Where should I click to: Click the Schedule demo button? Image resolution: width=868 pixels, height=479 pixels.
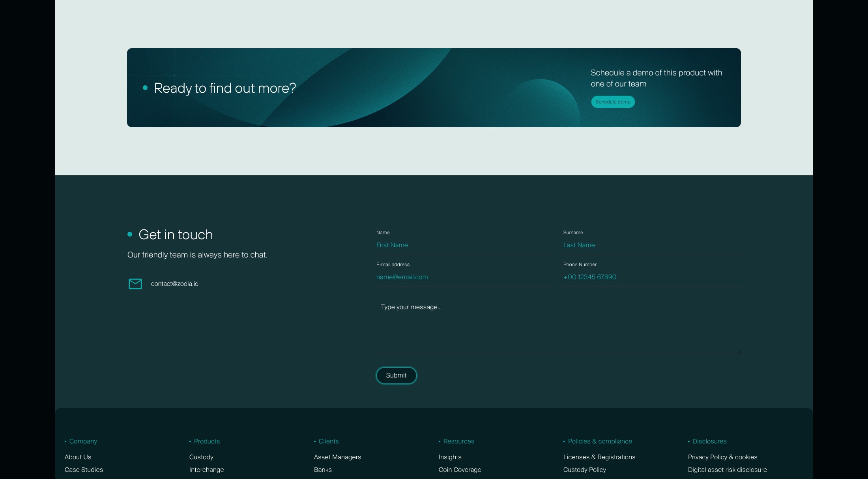[x=613, y=102]
